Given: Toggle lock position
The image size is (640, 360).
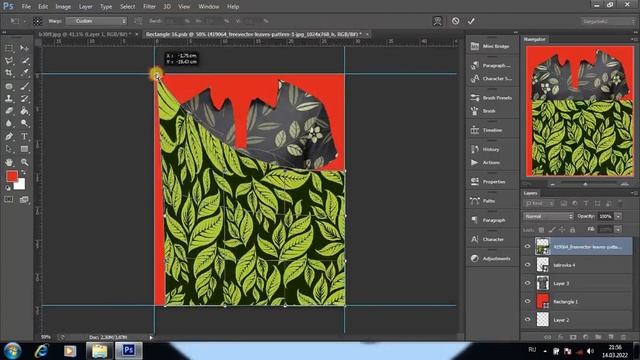Looking at the screenshot, I should (x=562, y=230).
